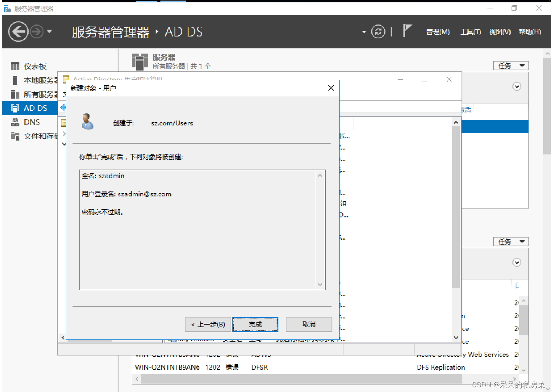Click vertical scrollbar thumb in AD users list
This screenshot has width=551, height=392.
[x=456, y=207]
